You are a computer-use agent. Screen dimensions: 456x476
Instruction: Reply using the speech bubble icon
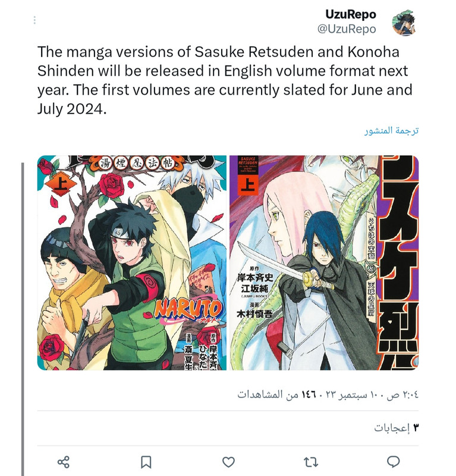tap(394, 462)
